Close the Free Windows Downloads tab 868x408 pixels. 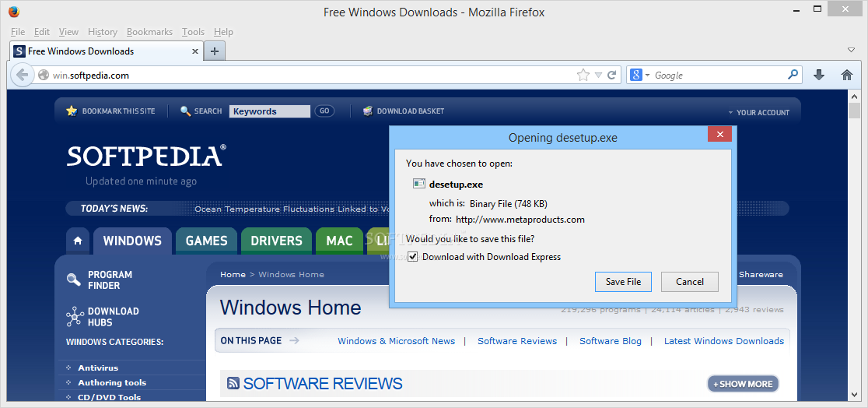(195, 51)
